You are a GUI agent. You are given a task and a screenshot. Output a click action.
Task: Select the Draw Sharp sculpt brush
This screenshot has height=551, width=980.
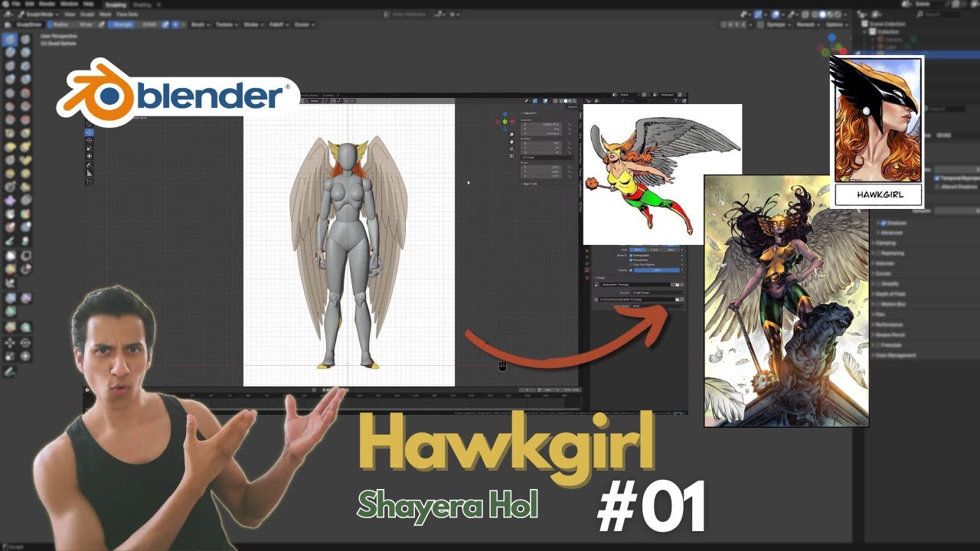coord(25,39)
